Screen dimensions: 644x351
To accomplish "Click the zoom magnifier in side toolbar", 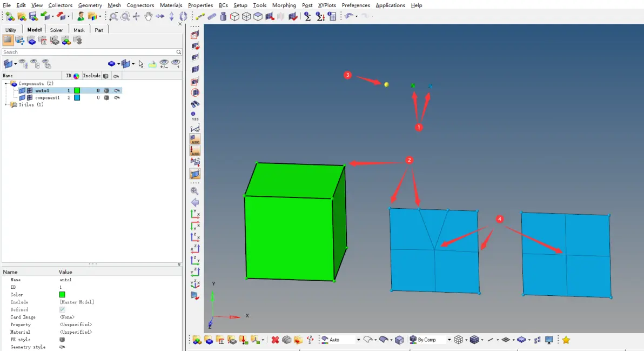I will (194, 191).
